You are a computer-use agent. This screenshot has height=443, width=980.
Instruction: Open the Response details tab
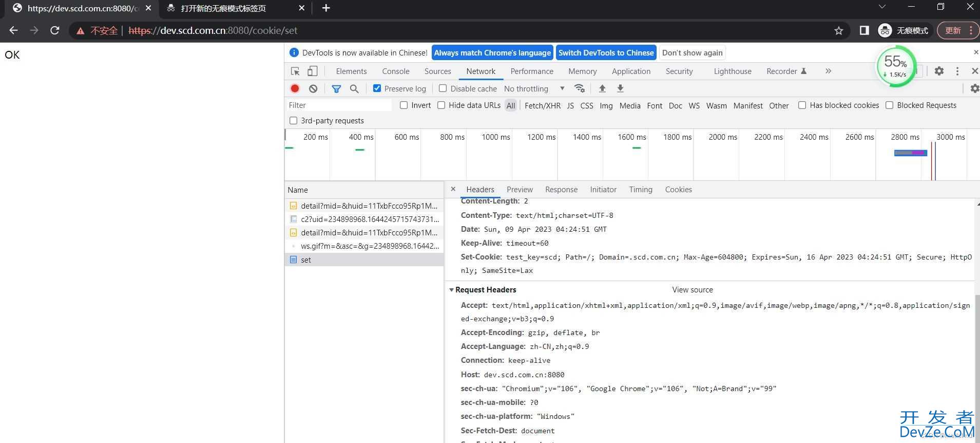[561, 190]
